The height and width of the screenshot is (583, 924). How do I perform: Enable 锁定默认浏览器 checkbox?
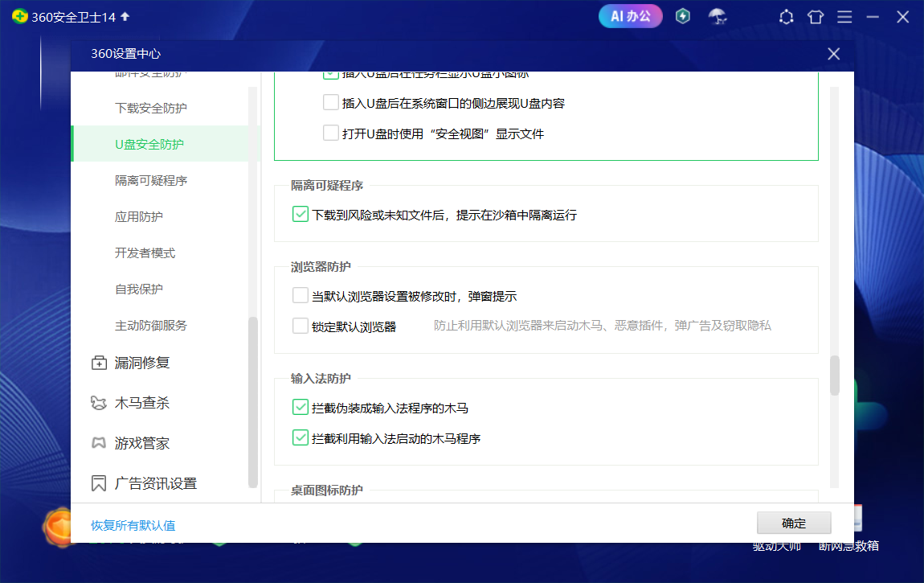coord(300,326)
